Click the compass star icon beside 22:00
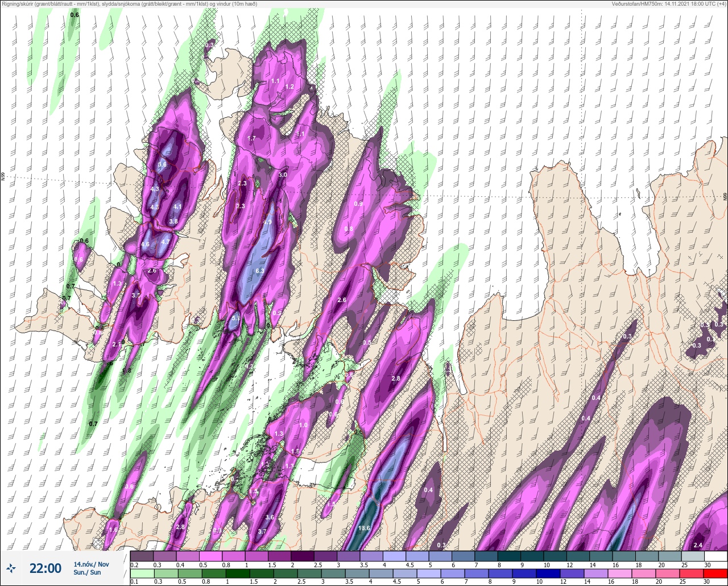728x586 pixels. 11,568
